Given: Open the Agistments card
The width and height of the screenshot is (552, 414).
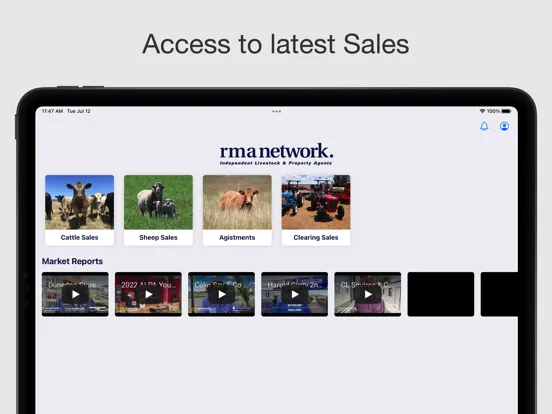Looking at the screenshot, I should [x=237, y=210].
